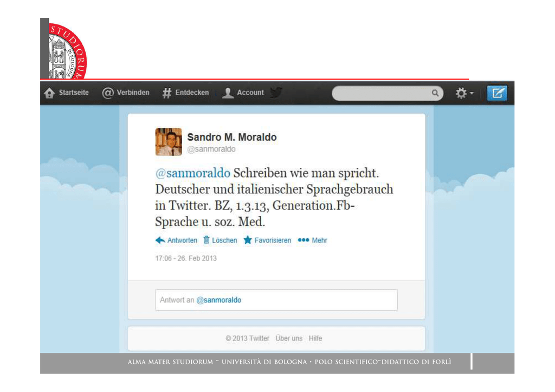Click Favorisieren to favorite the tweet
The width and height of the screenshot is (555, 392).
(x=267, y=240)
